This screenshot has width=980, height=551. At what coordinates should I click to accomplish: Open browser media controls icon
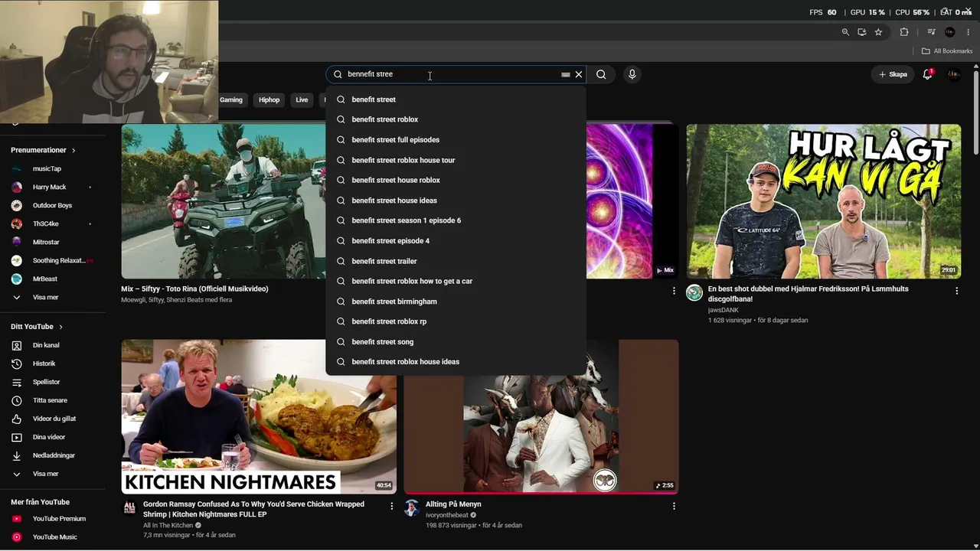932,32
